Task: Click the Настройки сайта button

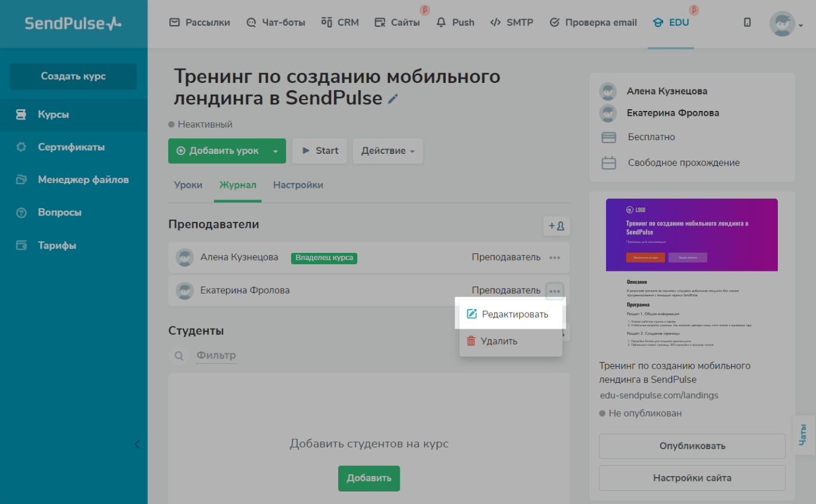Action: pyautogui.click(x=692, y=478)
